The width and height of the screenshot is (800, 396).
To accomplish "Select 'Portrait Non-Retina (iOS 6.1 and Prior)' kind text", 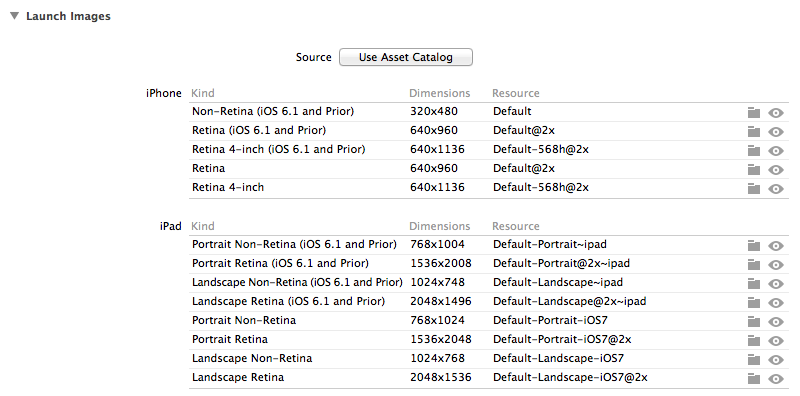I will [x=294, y=244].
